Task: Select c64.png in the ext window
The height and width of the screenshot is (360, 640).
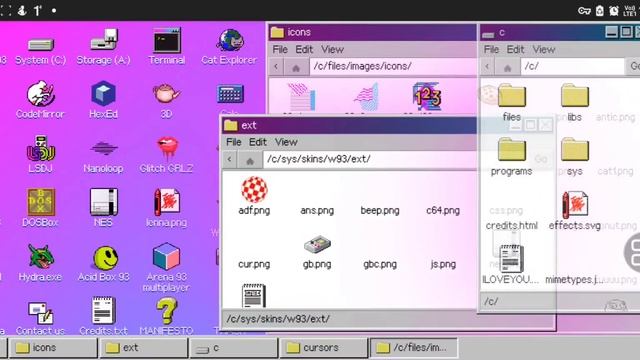Action: tap(443, 211)
